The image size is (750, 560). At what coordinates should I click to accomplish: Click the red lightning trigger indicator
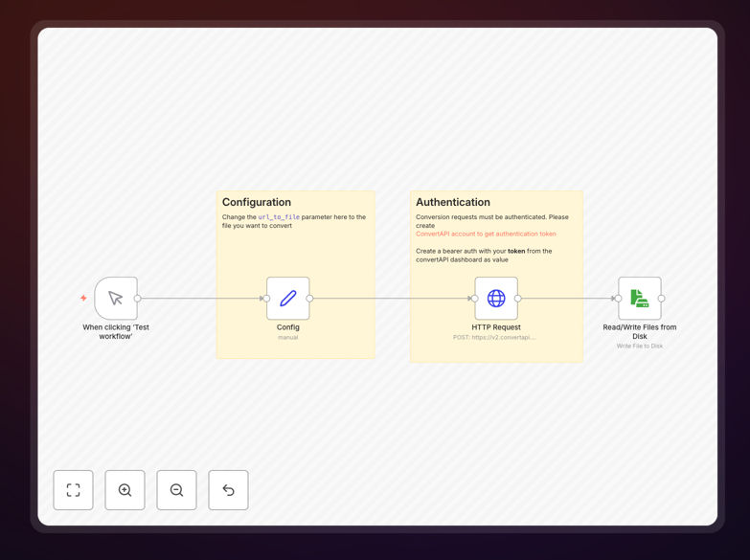point(83,298)
